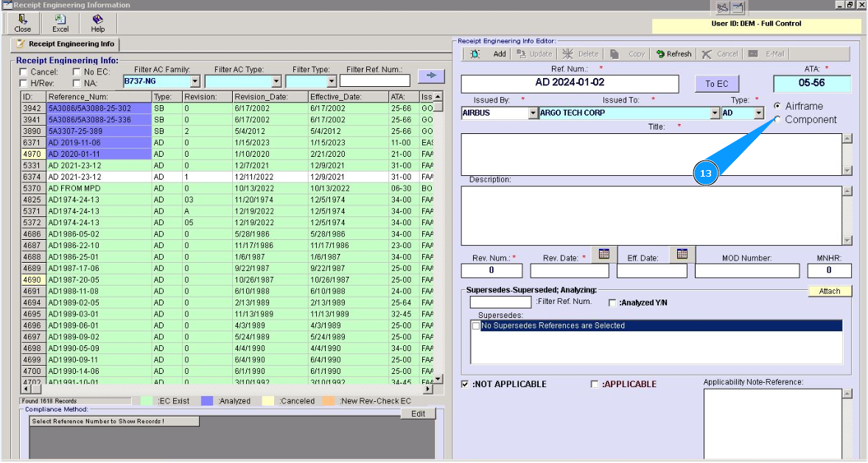
Task: Click the Add record icon in editor
Action: [475, 54]
